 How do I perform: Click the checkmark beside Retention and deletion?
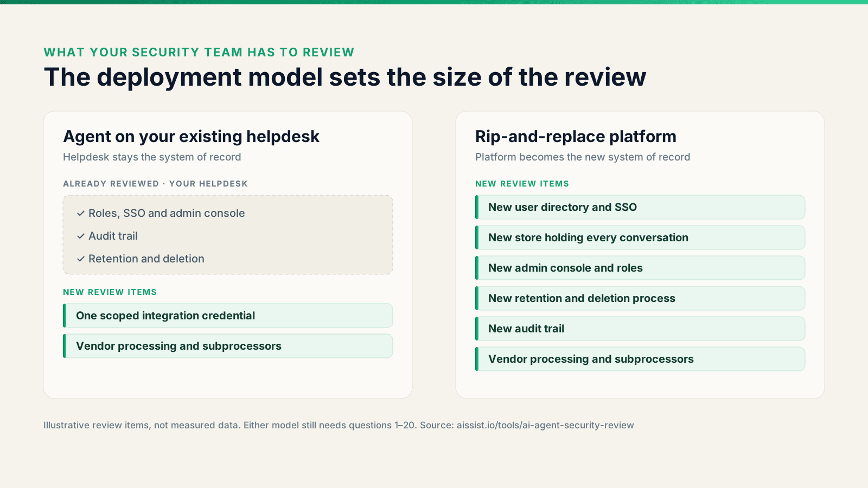pos(81,259)
